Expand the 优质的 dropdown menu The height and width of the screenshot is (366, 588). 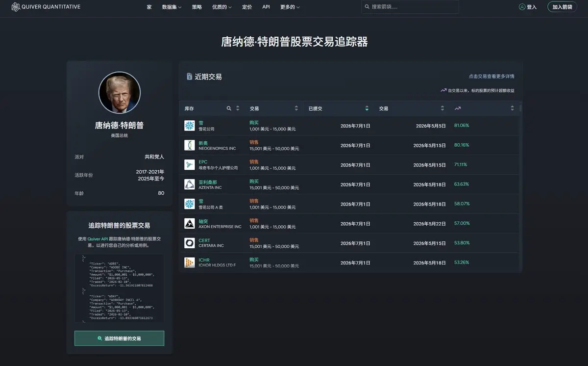pos(222,7)
